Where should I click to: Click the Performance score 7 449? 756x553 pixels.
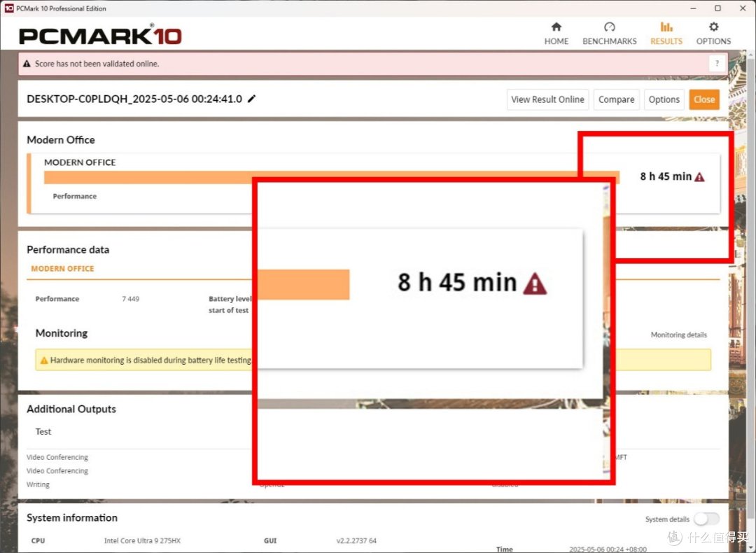click(x=131, y=299)
